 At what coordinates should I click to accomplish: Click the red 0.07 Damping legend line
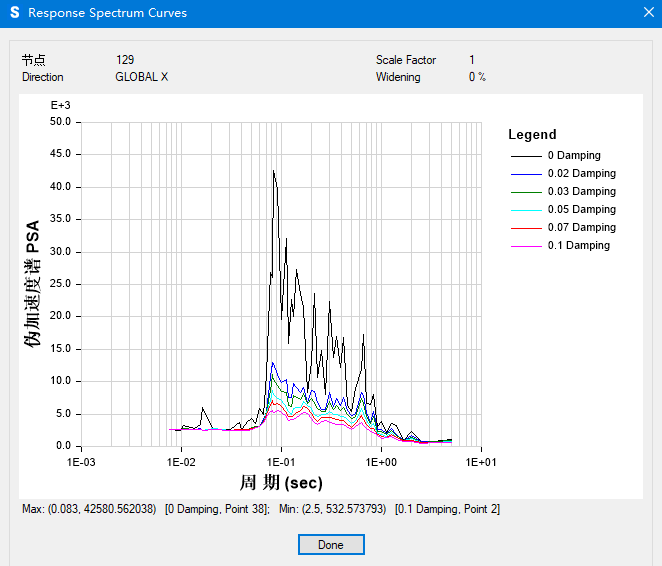coord(526,228)
